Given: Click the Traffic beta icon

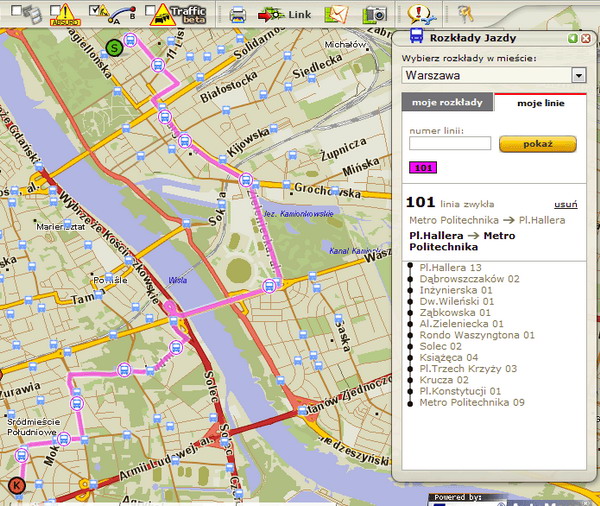Looking at the screenshot, I should 178,15.
